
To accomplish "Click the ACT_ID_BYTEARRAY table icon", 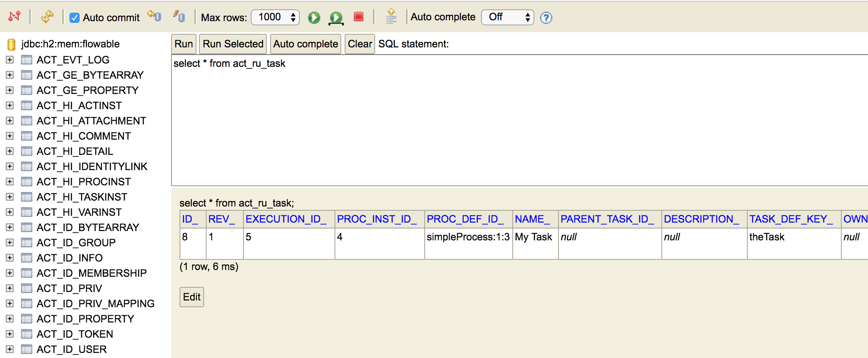I will click(x=27, y=227).
